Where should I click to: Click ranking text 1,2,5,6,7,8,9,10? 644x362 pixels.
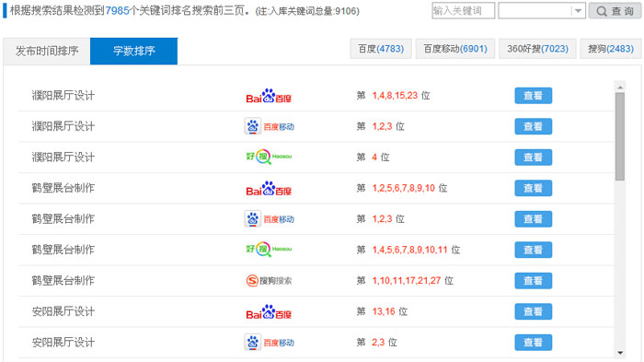click(x=403, y=188)
